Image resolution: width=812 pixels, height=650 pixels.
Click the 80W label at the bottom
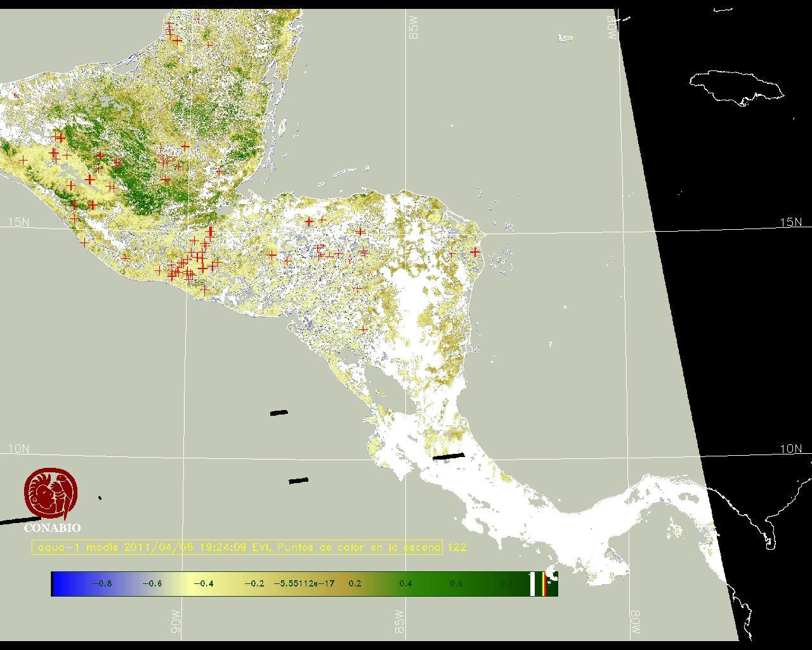[x=636, y=621]
